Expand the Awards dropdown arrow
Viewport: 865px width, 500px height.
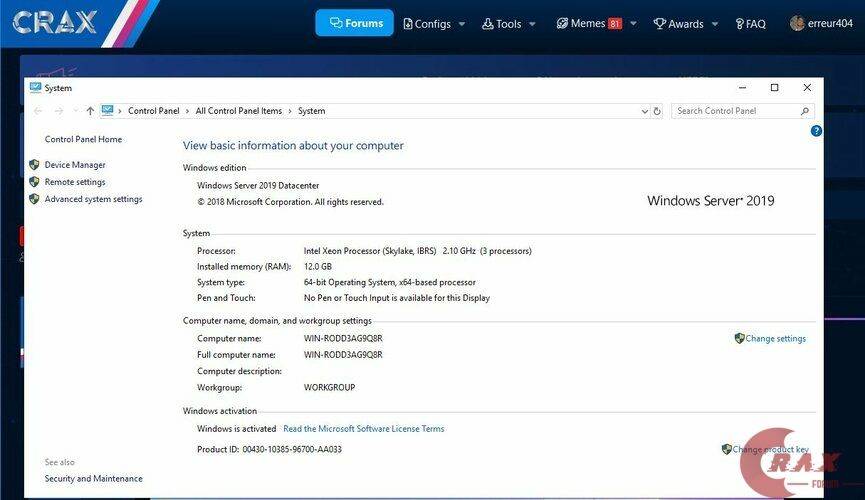(715, 24)
